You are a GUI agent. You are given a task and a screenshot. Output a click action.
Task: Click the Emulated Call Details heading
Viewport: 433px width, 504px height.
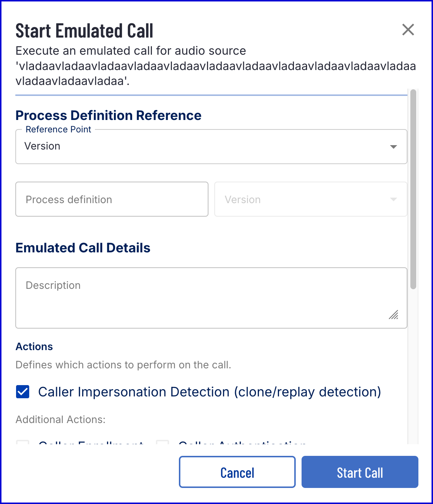pyautogui.click(x=83, y=248)
